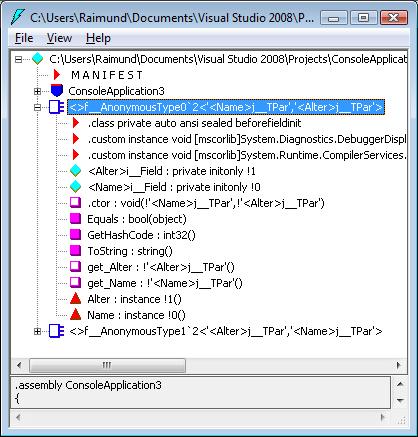Collapse the root assembly path node
Viewport: 418px width, 437px height.
(x=19, y=59)
